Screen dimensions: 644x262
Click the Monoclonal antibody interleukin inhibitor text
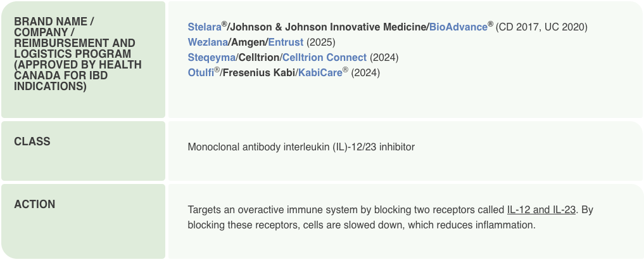pyautogui.click(x=301, y=147)
